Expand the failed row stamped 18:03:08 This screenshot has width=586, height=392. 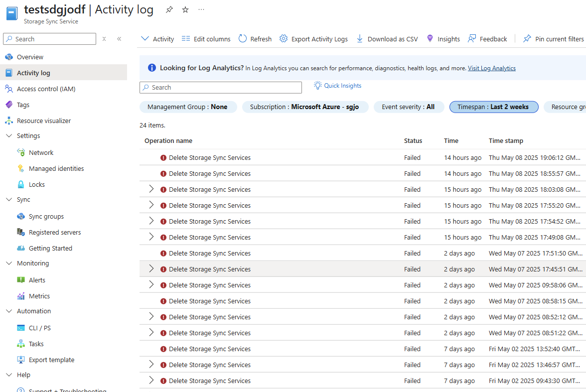coord(151,189)
